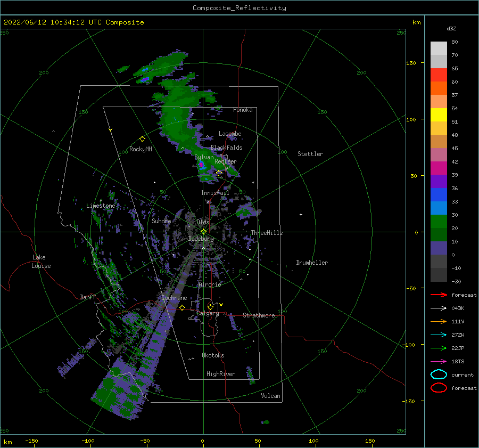Select the Banff label

coord(88,297)
